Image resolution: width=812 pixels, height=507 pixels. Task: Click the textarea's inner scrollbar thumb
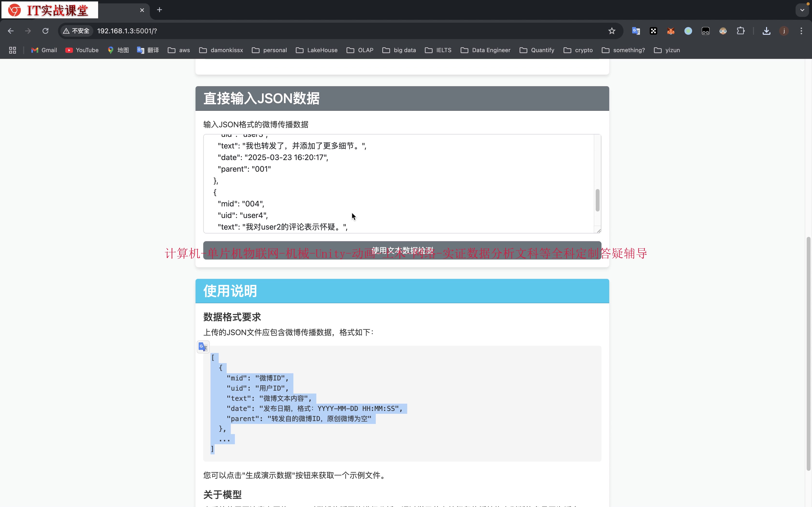(x=597, y=200)
